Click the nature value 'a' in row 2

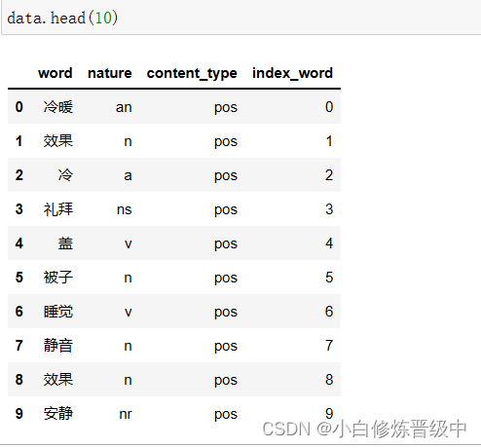pyautogui.click(x=128, y=175)
